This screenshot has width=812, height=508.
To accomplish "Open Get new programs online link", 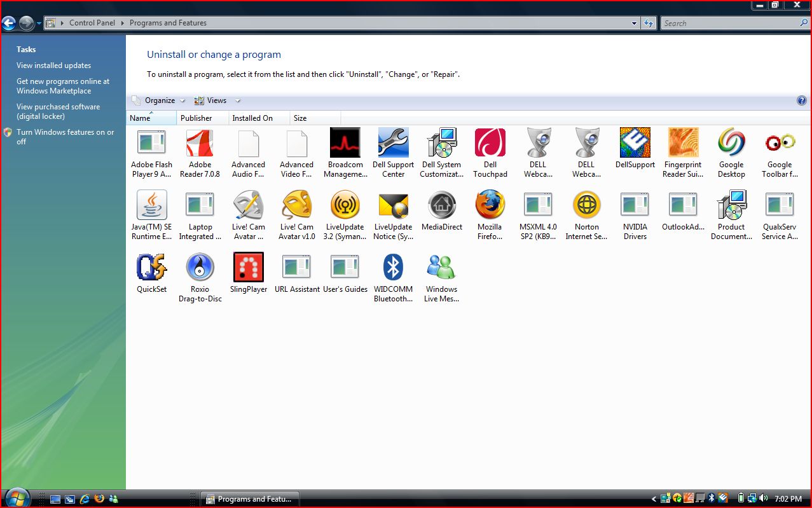I will coord(63,86).
